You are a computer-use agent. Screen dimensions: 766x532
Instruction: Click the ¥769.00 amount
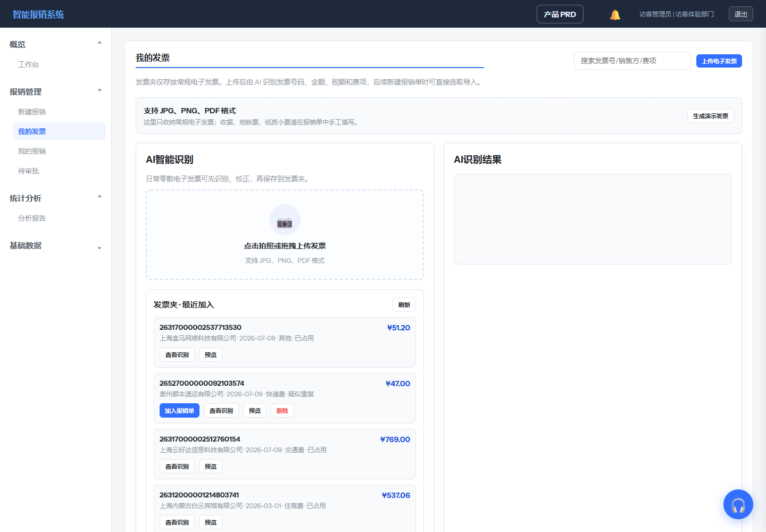click(395, 439)
